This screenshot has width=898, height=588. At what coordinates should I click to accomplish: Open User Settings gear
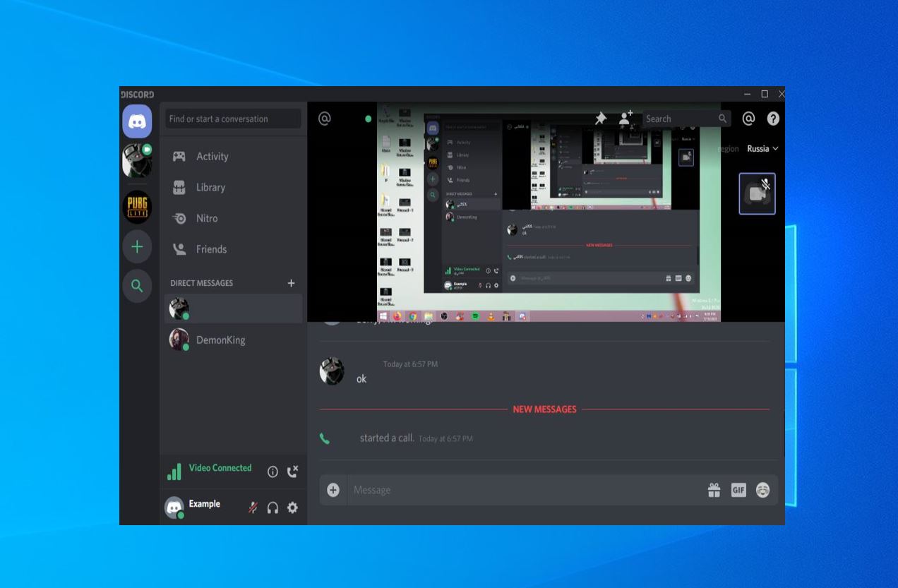(x=292, y=508)
